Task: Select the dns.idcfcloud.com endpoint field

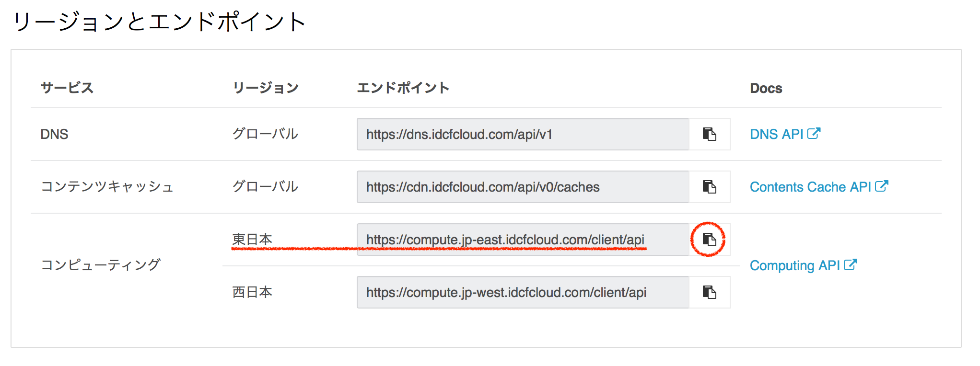Action: pos(523,134)
